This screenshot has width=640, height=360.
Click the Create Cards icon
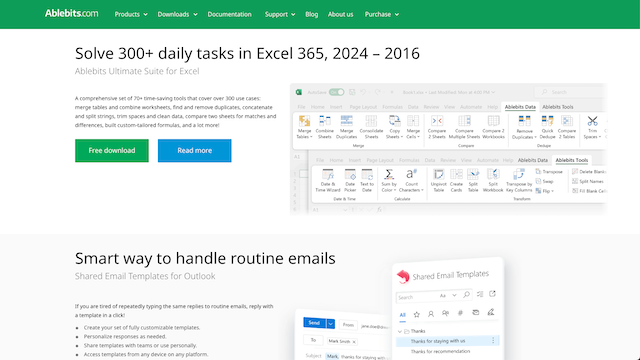tap(456, 174)
